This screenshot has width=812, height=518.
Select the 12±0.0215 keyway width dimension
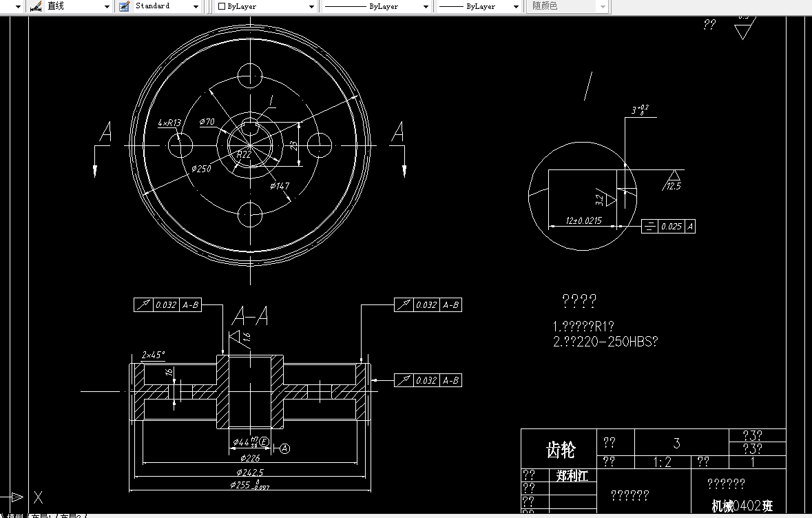point(583,220)
